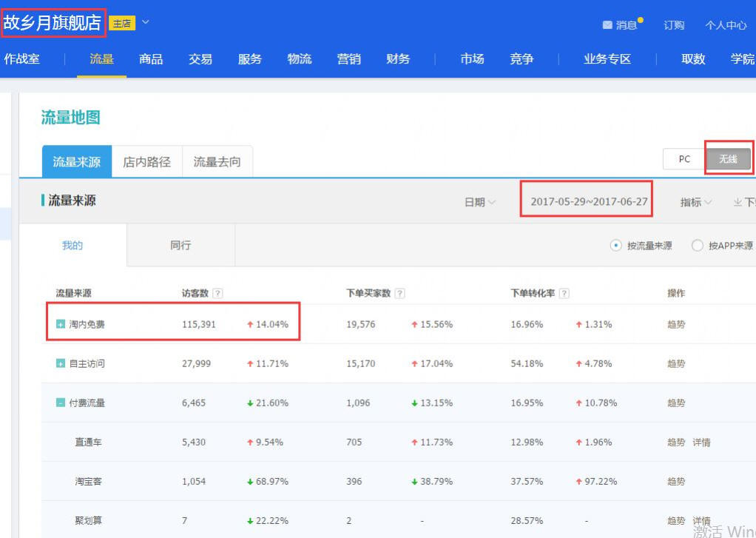
Task: Click the 淘宝客 row label
Action: [88, 481]
